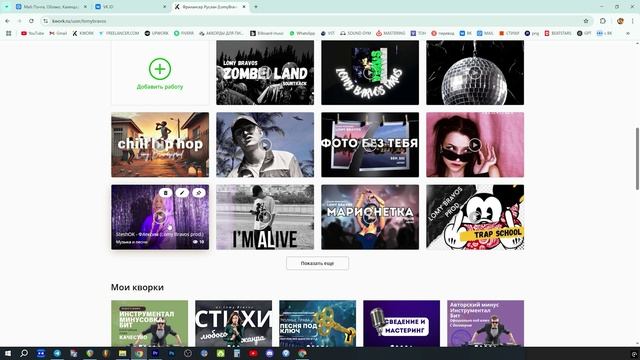Open the Песня под ключ kwork card
The image size is (640, 360).
(x=318, y=324)
